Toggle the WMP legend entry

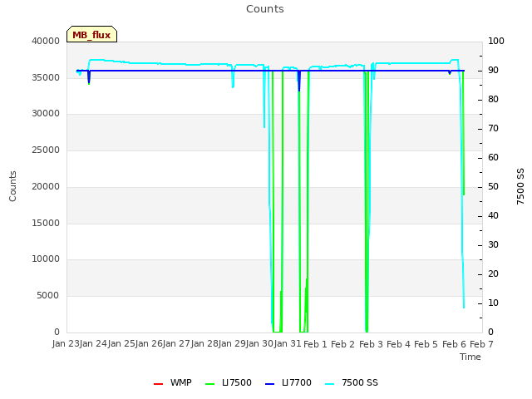(x=172, y=382)
